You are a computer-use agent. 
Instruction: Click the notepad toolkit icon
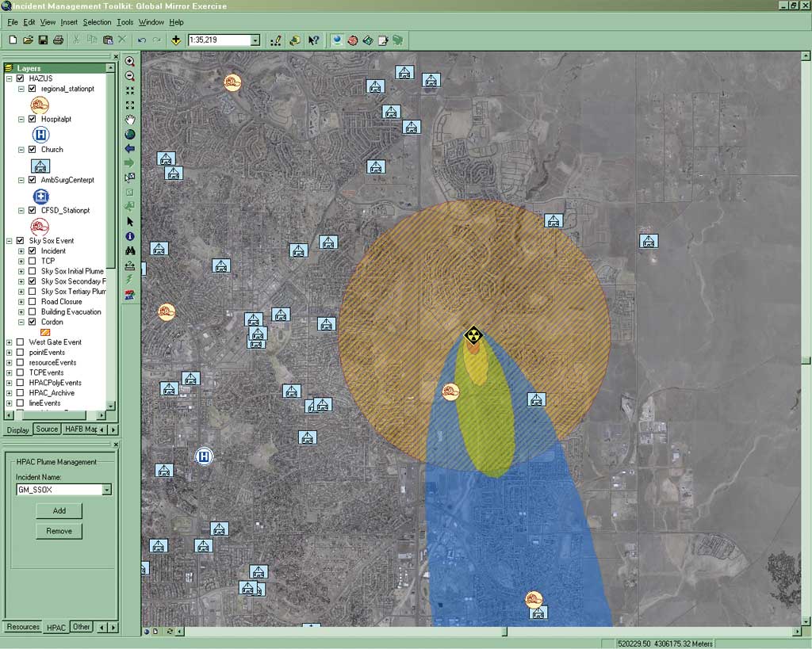click(383, 40)
